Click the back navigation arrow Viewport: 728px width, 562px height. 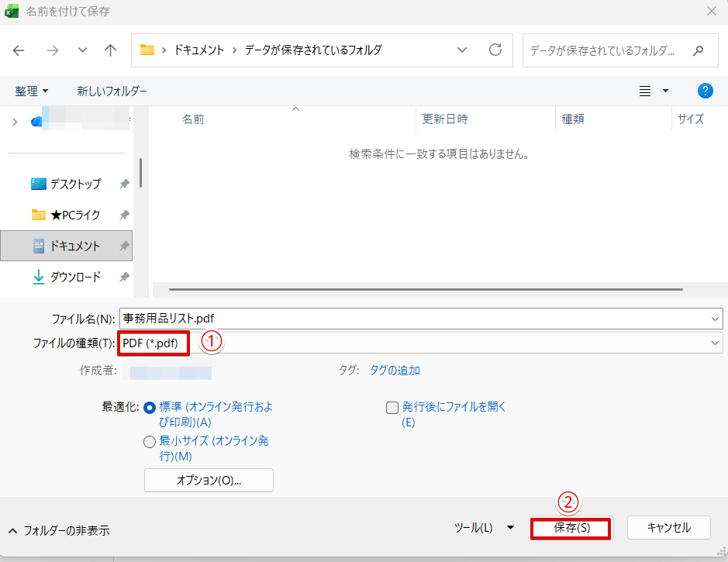(19, 50)
